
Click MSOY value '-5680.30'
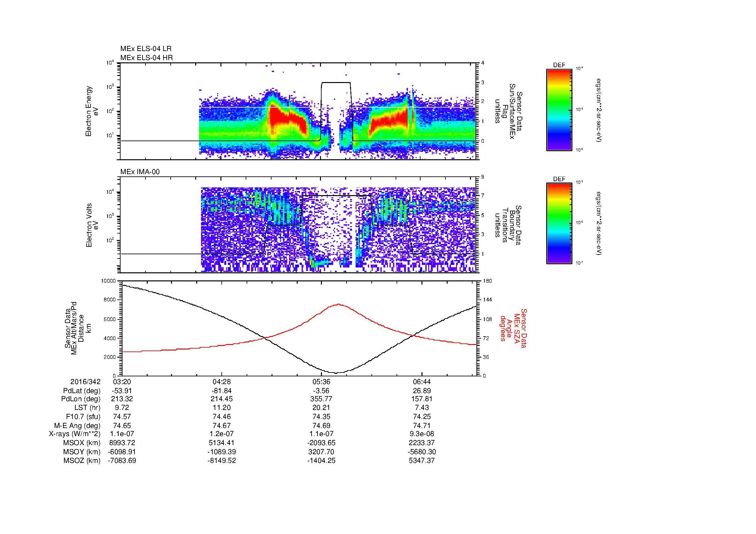(421, 452)
